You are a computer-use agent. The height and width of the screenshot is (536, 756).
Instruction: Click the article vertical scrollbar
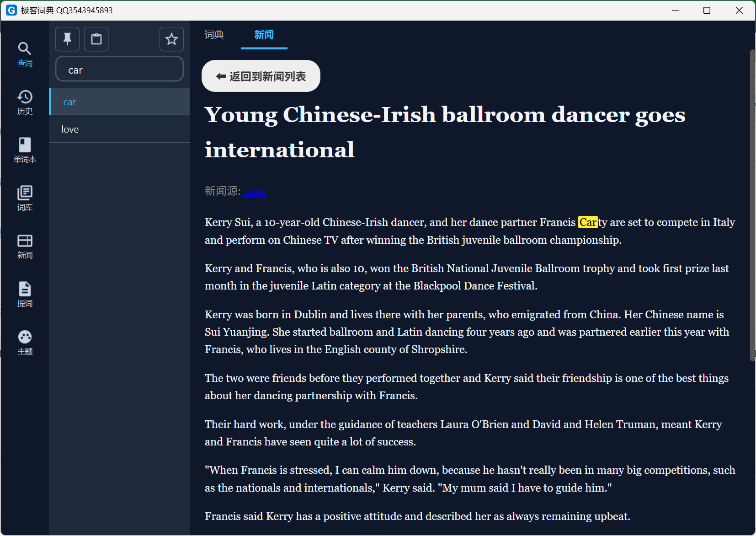coord(752,206)
